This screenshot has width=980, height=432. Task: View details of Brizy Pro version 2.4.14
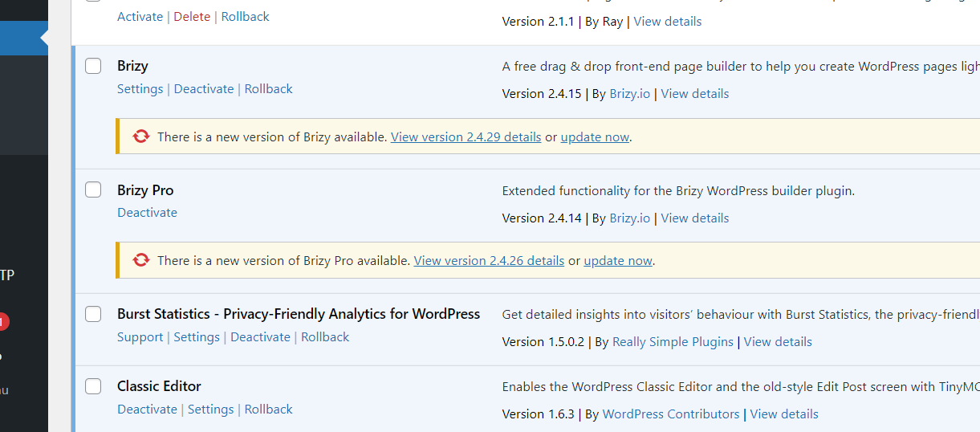[x=695, y=218]
